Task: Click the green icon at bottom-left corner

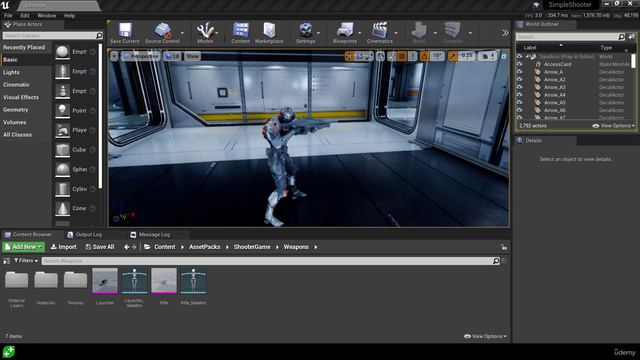Action: click(9, 351)
